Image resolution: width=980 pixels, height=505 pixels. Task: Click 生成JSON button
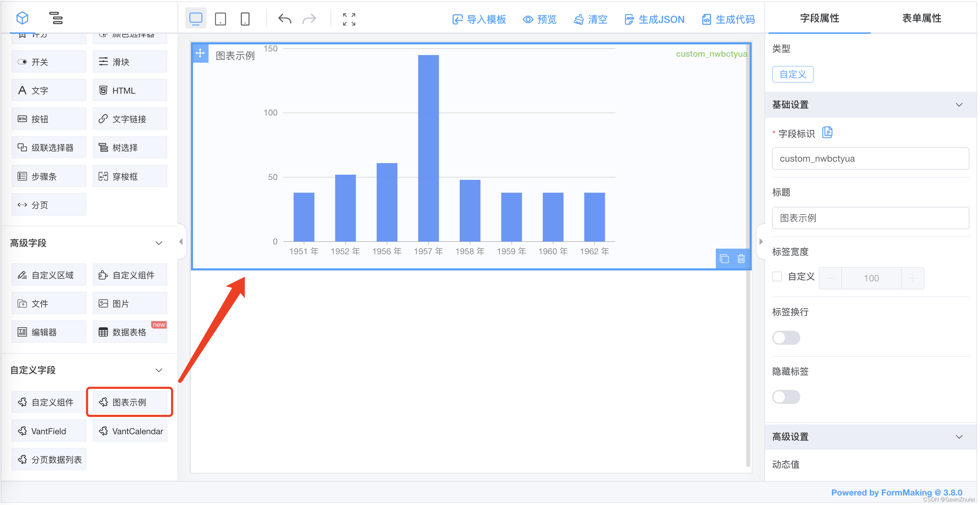pos(655,19)
